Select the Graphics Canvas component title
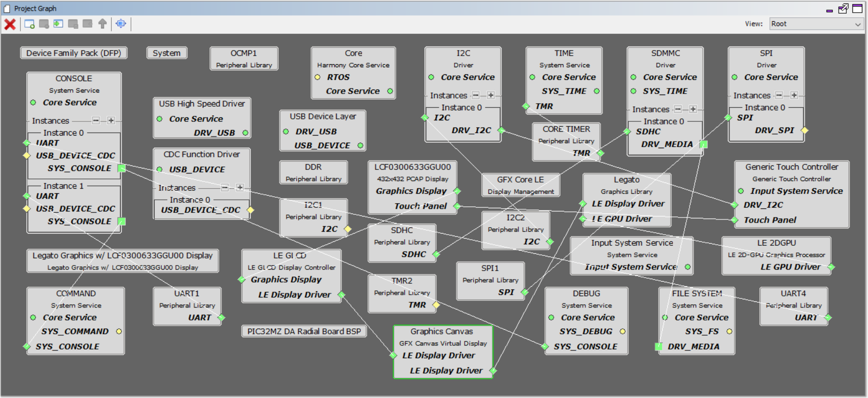868x398 pixels. [442, 332]
